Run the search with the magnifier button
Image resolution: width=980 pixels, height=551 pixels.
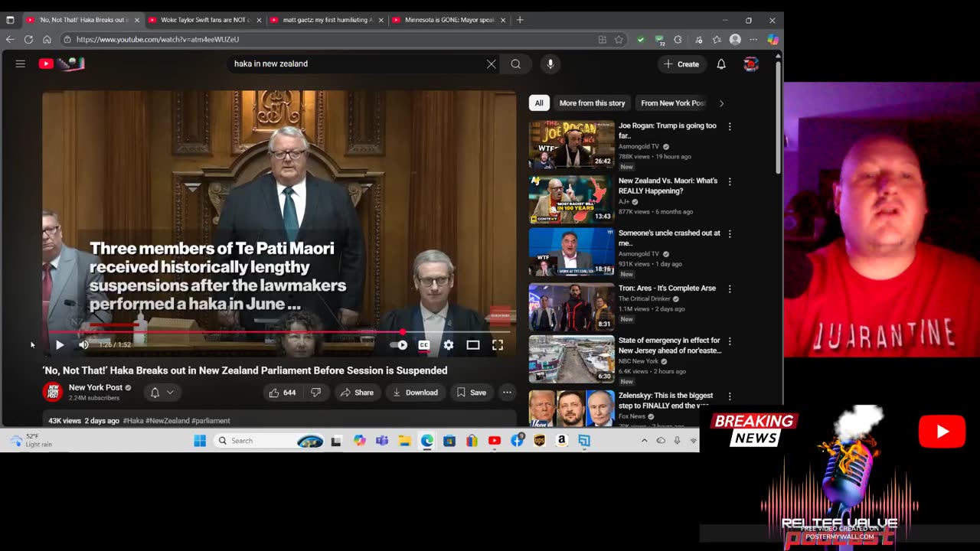point(516,64)
